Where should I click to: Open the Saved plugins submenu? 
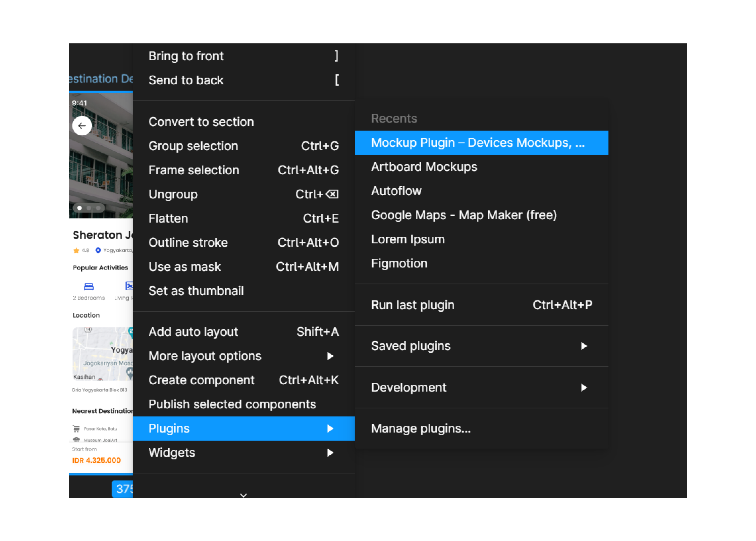click(x=481, y=346)
